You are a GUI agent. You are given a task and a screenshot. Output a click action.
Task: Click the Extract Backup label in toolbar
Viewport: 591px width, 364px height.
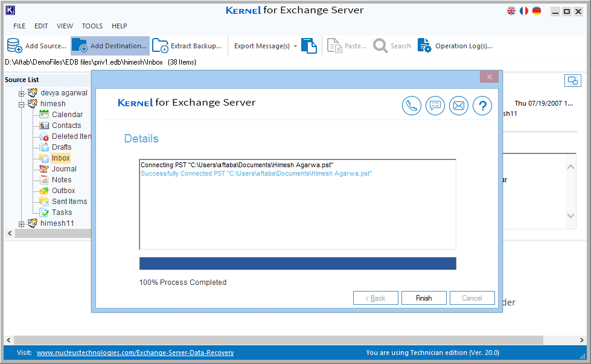(196, 46)
